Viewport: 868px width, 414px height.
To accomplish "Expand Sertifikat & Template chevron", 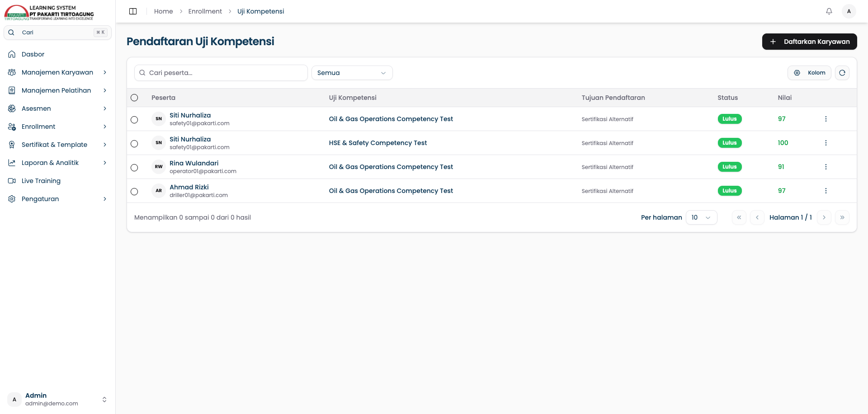I will (105, 145).
